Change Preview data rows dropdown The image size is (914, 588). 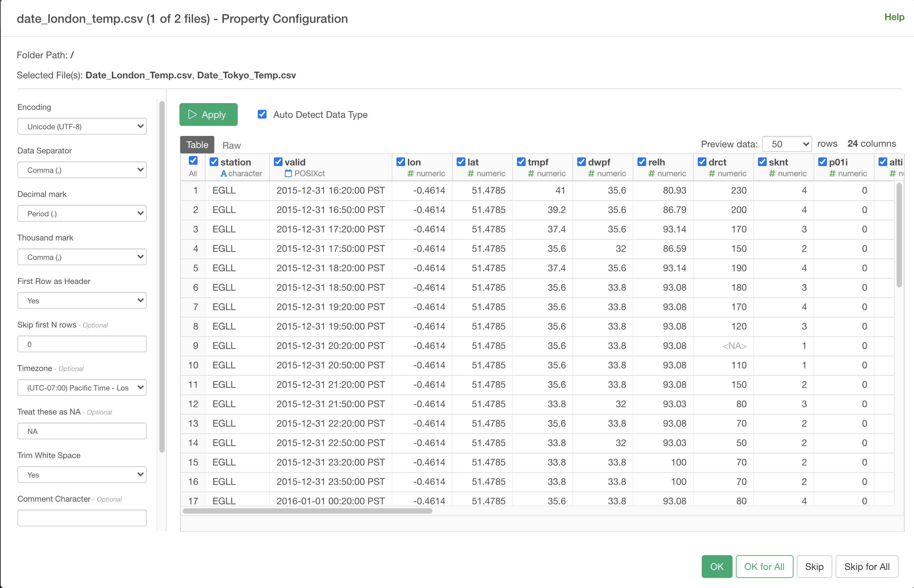click(786, 144)
